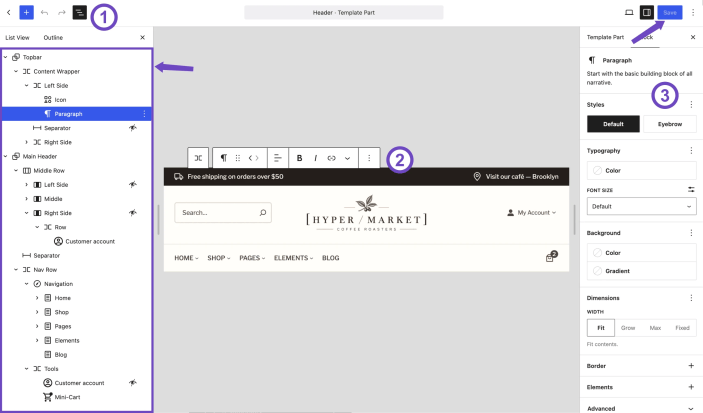The image size is (703, 413).
Task: Add Border settings with plus icon
Action: click(x=691, y=366)
